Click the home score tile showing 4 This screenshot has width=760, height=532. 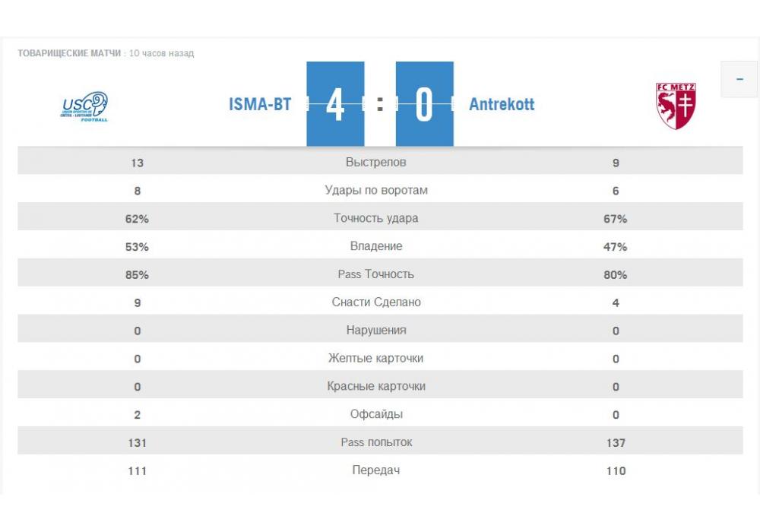coord(335,104)
